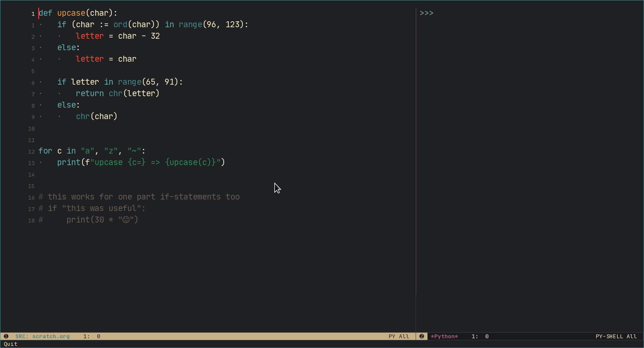
Task: Click the string "a" in the for loop
Action: pos(87,151)
